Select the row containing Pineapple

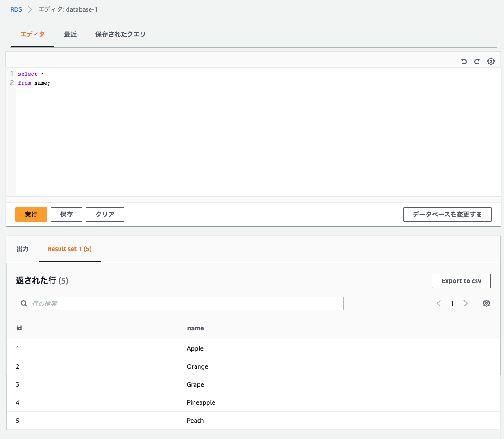point(201,402)
